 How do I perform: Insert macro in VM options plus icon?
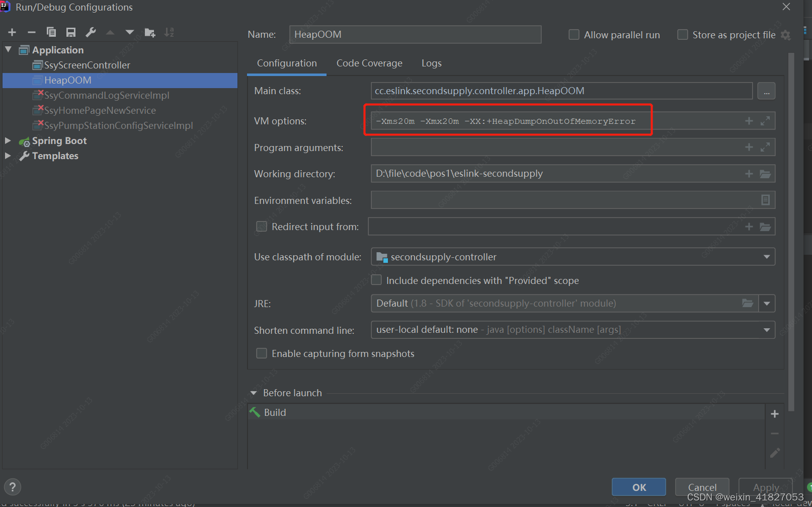click(x=749, y=121)
